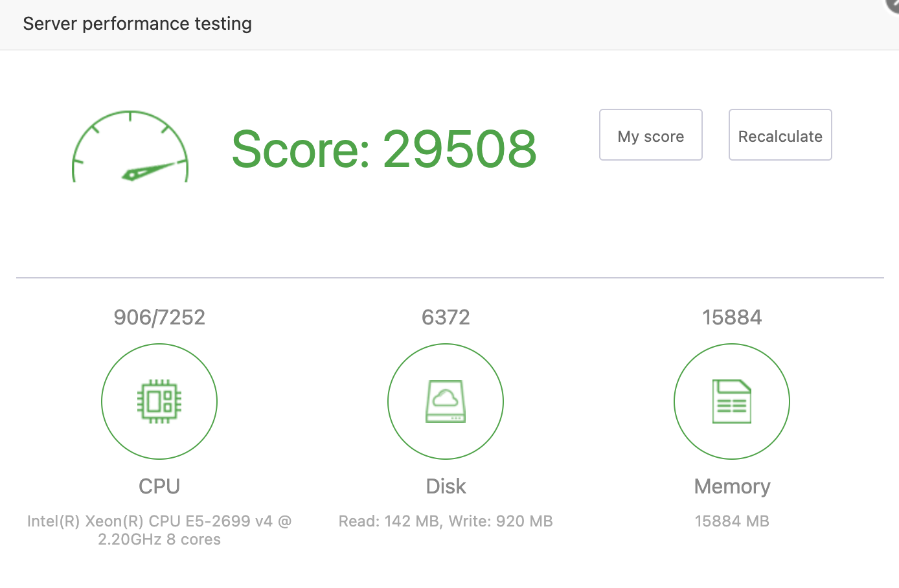Click the Recalculate button
Image resolution: width=899 pixels, height=588 pixels.
coord(780,135)
